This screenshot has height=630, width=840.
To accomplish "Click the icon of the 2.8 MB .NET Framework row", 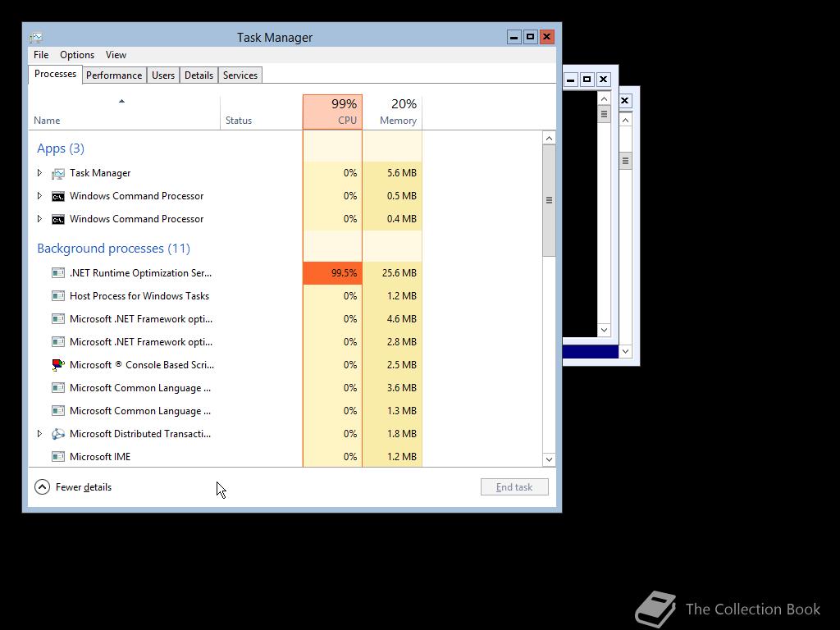I will pos(58,342).
